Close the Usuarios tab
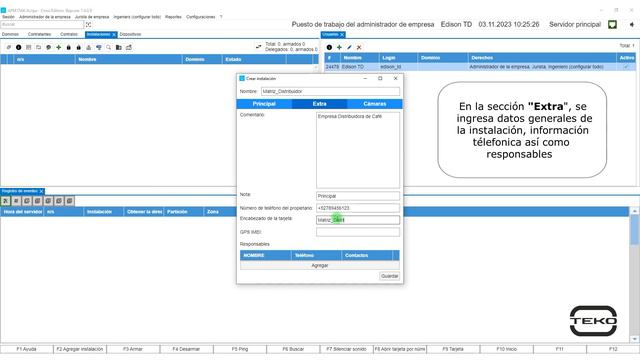The width and height of the screenshot is (640, 360). 342,35
